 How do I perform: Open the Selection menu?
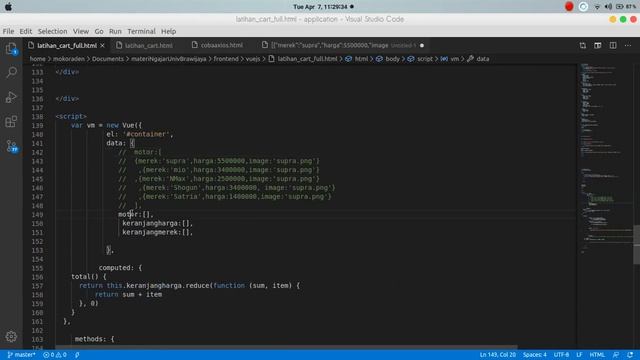(52, 31)
